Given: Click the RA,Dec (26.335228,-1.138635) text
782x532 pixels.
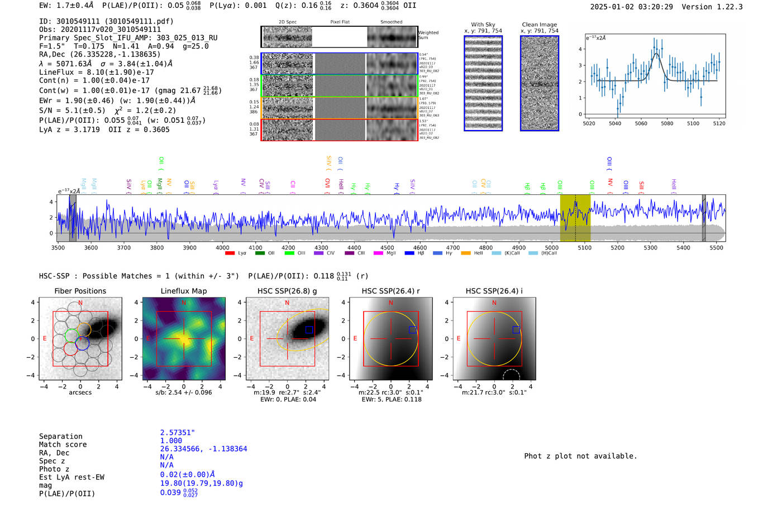Looking at the screenshot, I should 99,54.
